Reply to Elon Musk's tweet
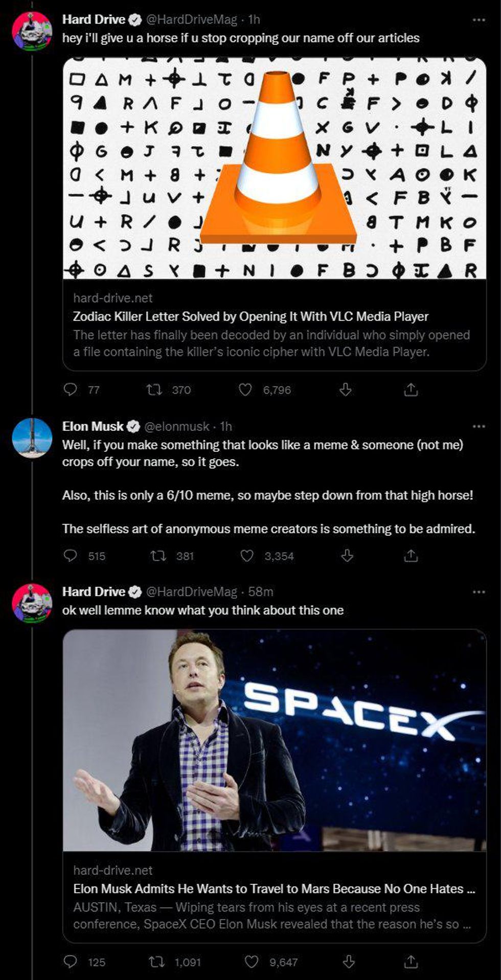The image size is (501, 980). point(70,556)
